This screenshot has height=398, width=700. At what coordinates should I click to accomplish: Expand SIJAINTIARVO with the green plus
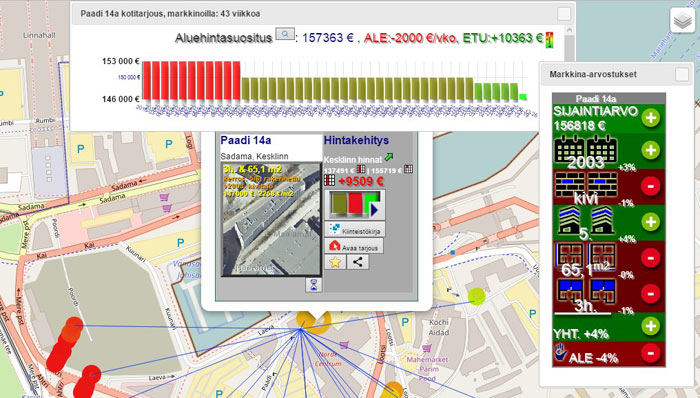coord(650,117)
